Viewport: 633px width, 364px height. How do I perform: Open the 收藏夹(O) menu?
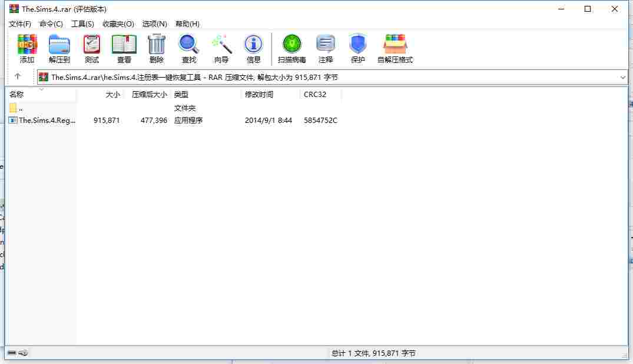pos(118,24)
